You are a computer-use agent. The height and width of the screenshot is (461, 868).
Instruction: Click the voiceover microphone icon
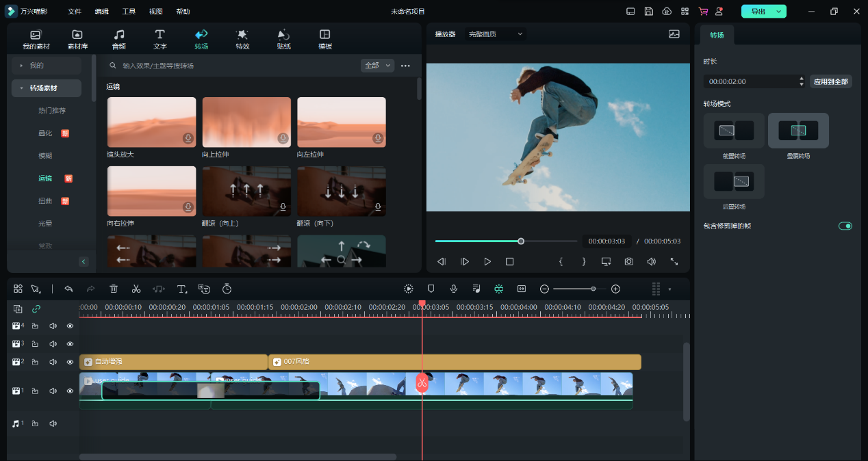453,289
